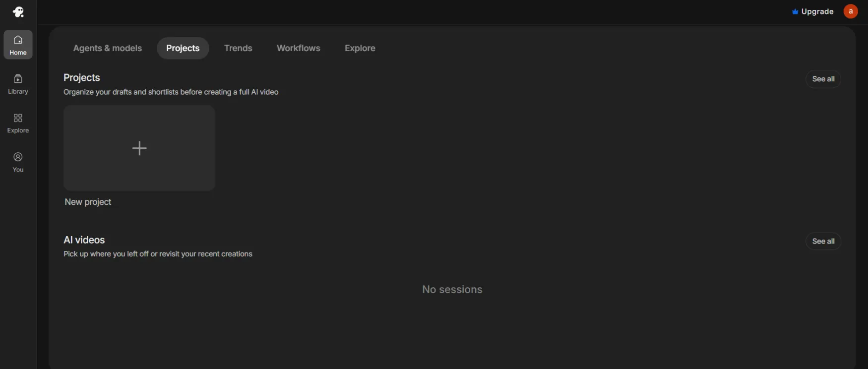The image size is (868, 369).
Task: Switch to the Trends tab
Action: [238, 48]
